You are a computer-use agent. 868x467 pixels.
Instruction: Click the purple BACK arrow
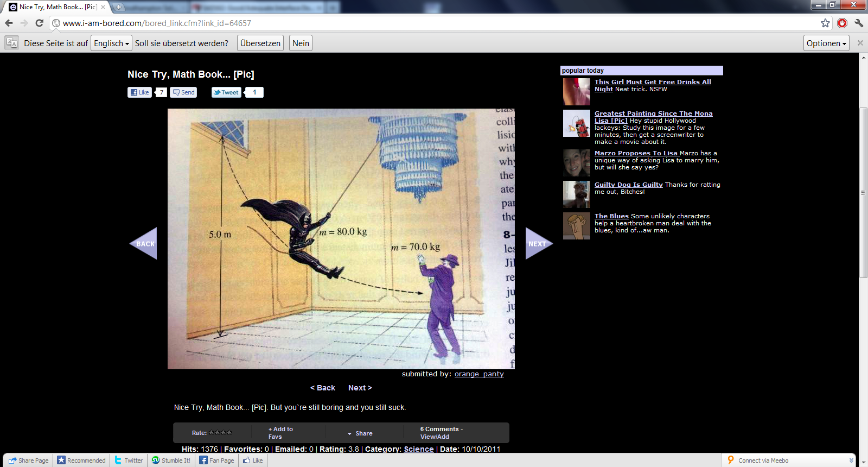[143, 243]
